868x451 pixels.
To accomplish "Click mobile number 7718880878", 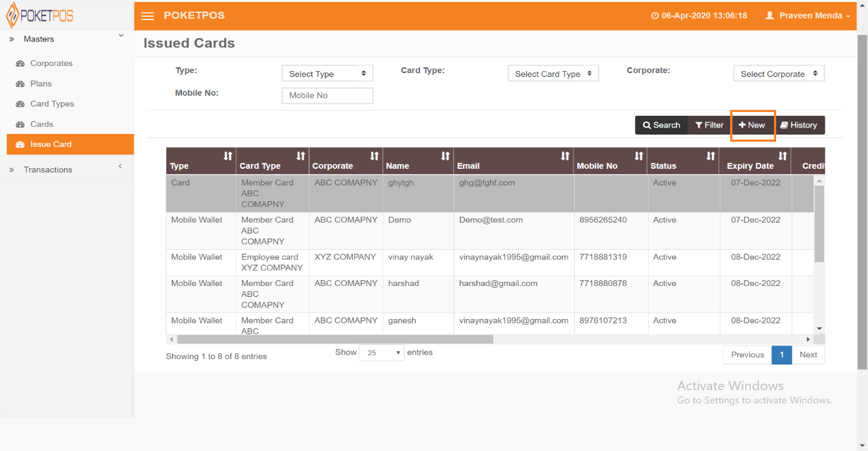I will pos(602,283).
